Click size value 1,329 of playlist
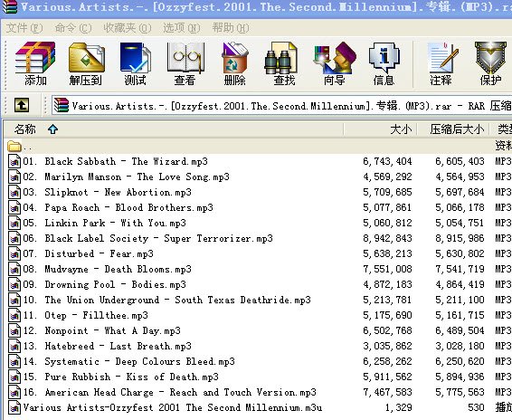The image size is (512, 420). (x=398, y=407)
